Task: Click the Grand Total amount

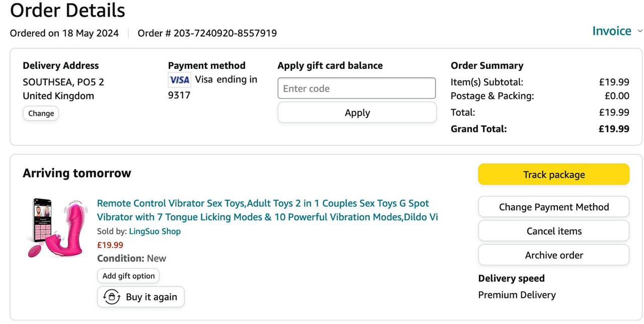Action: point(613,129)
